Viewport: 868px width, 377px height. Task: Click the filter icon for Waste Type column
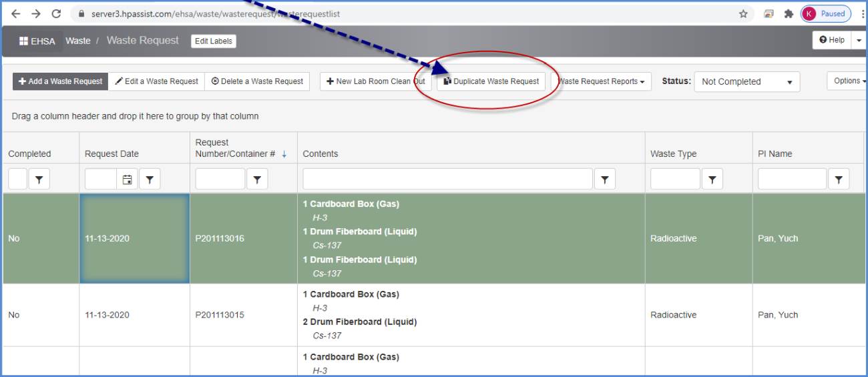(x=712, y=179)
